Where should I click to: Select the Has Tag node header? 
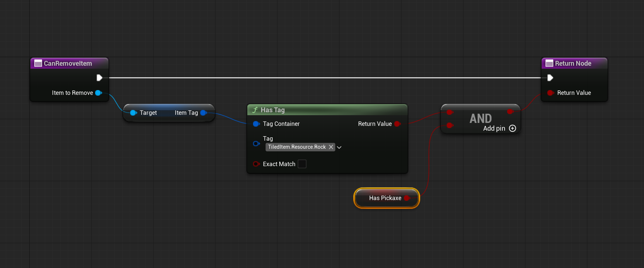tap(327, 110)
